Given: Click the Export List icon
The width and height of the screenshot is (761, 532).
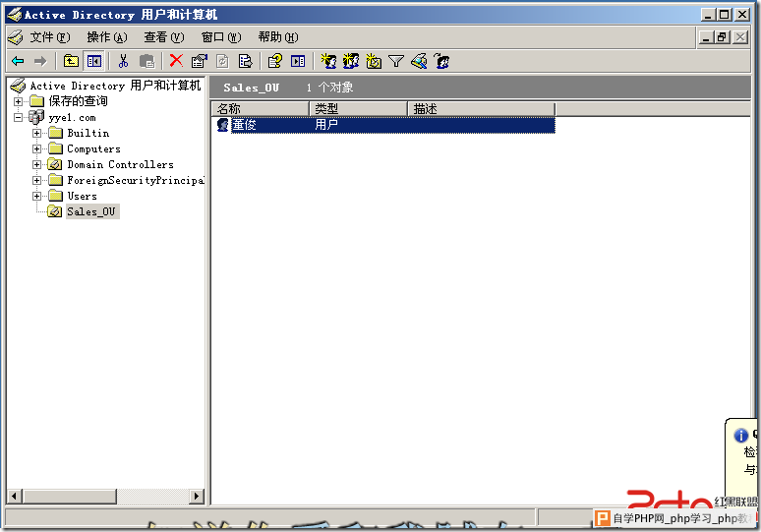Looking at the screenshot, I should (246, 61).
